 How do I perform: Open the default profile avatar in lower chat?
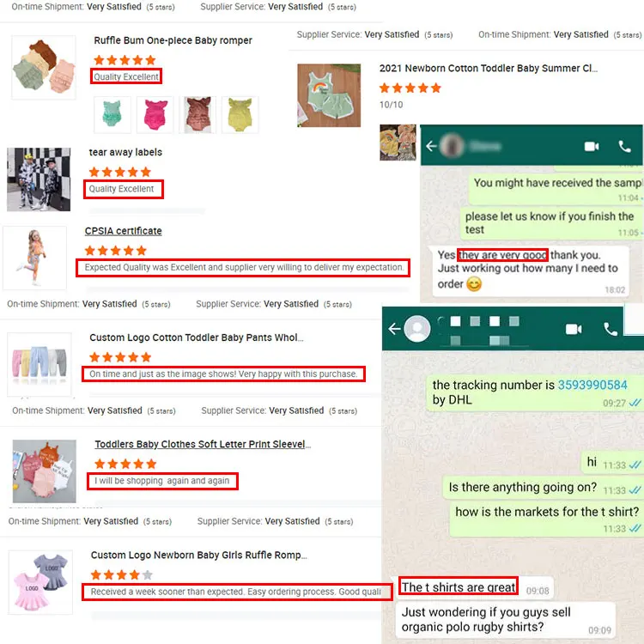[x=417, y=329]
